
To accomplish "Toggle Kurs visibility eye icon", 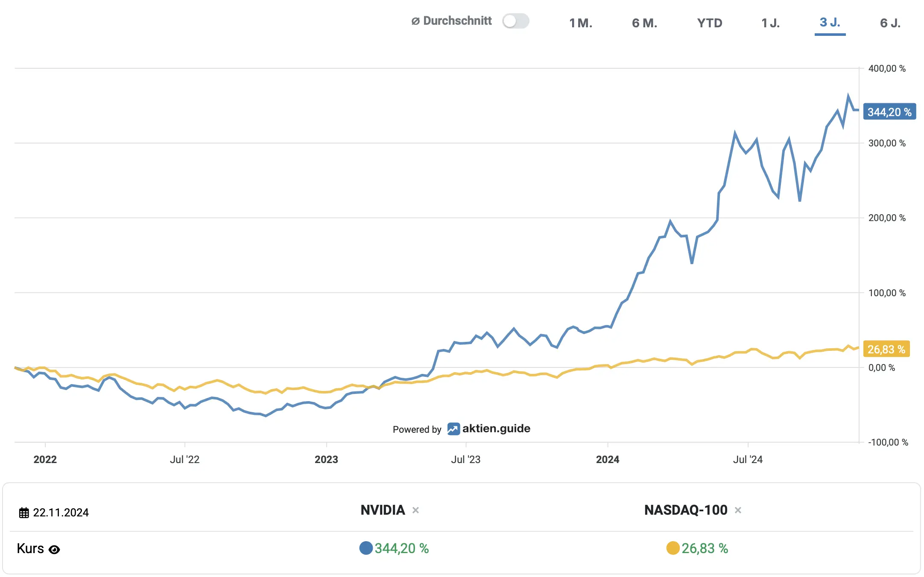I will tap(54, 549).
